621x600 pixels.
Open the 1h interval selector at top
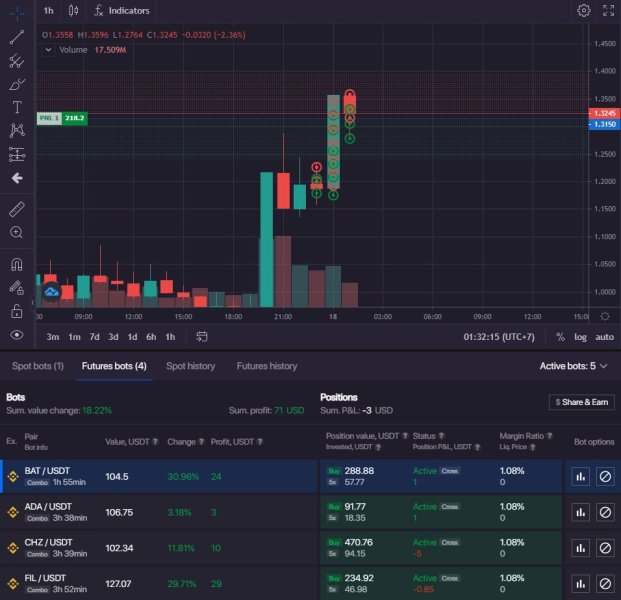(x=48, y=11)
